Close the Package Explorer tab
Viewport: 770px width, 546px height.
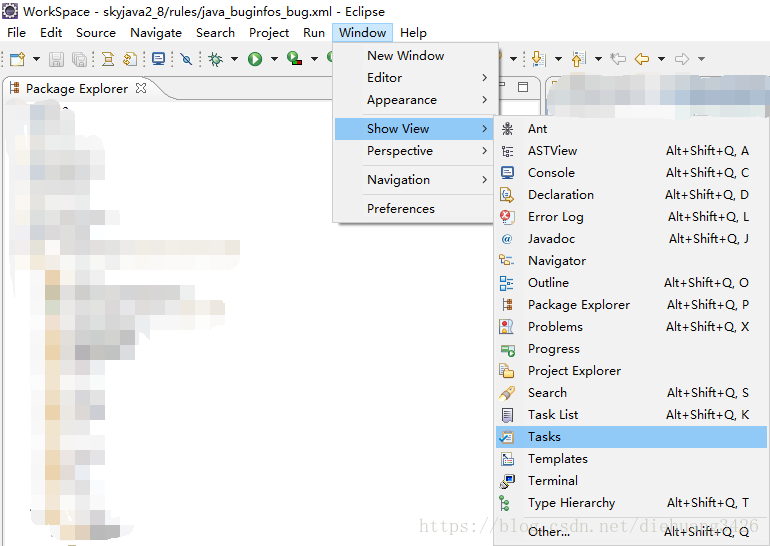coord(141,88)
